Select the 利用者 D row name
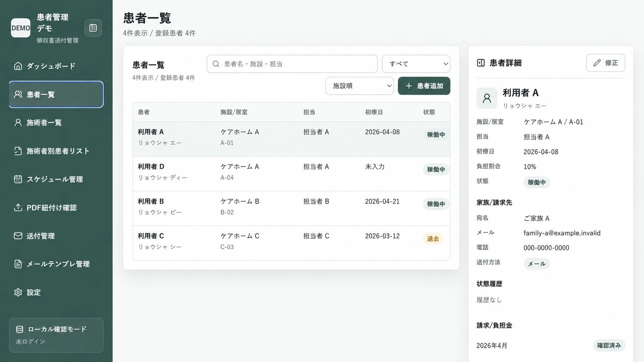The height and width of the screenshot is (362, 644). pyautogui.click(x=151, y=167)
